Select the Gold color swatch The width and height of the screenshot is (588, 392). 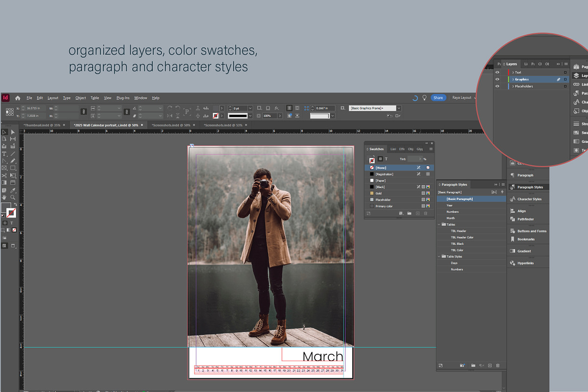[x=378, y=194]
